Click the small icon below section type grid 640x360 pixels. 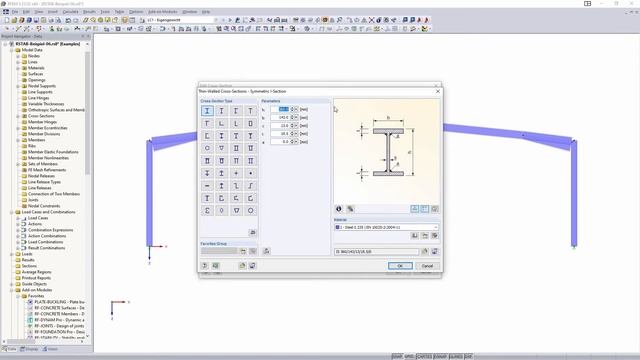[x=252, y=232]
